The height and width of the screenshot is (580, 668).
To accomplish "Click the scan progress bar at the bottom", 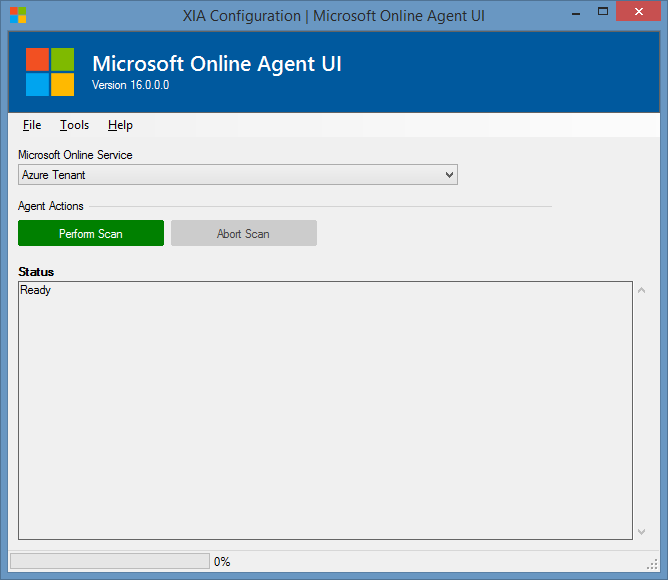I will coord(110,561).
